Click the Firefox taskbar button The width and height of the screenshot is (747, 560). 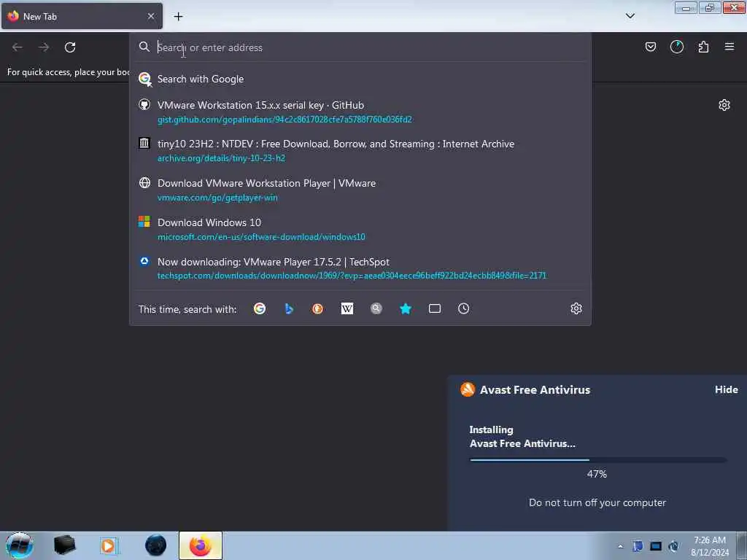[201, 545]
